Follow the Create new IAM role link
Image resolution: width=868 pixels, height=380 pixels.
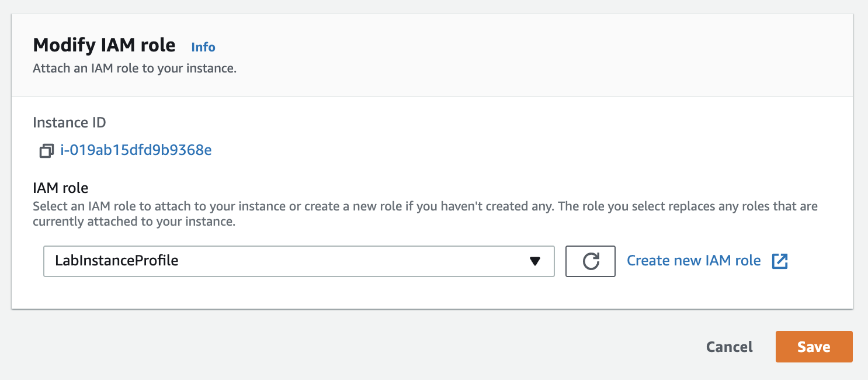pyautogui.click(x=693, y=261)
